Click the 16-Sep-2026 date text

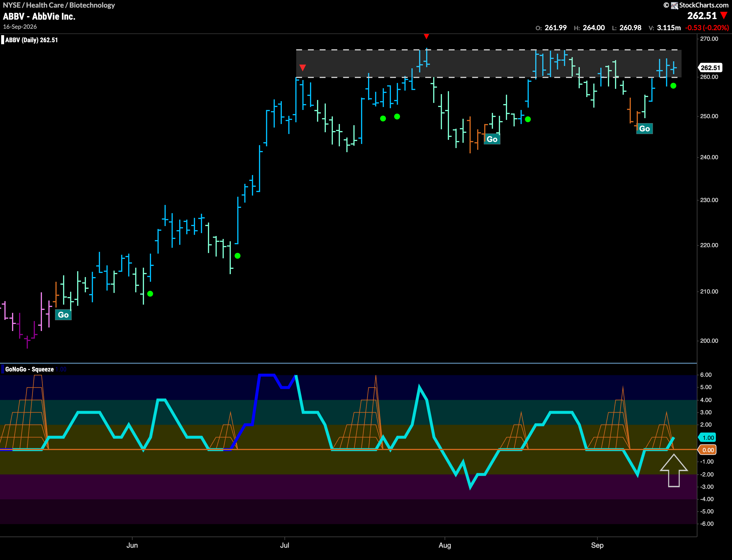coord(20,27)
